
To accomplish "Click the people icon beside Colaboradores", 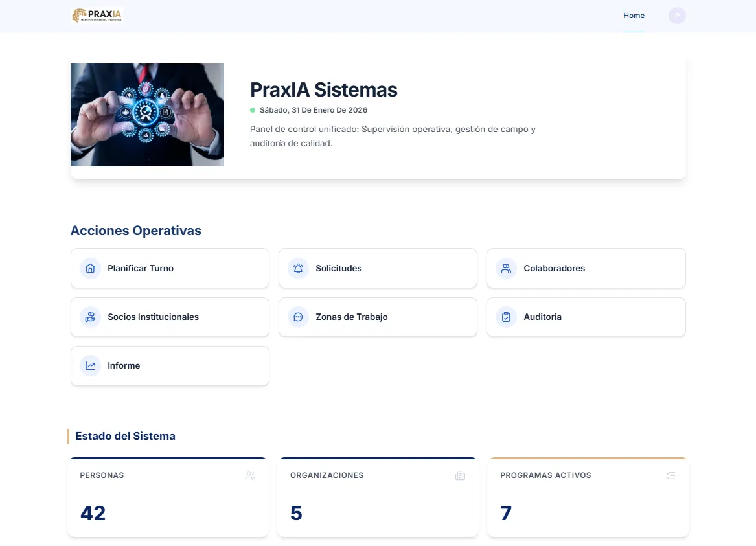I will click(506, 268).
